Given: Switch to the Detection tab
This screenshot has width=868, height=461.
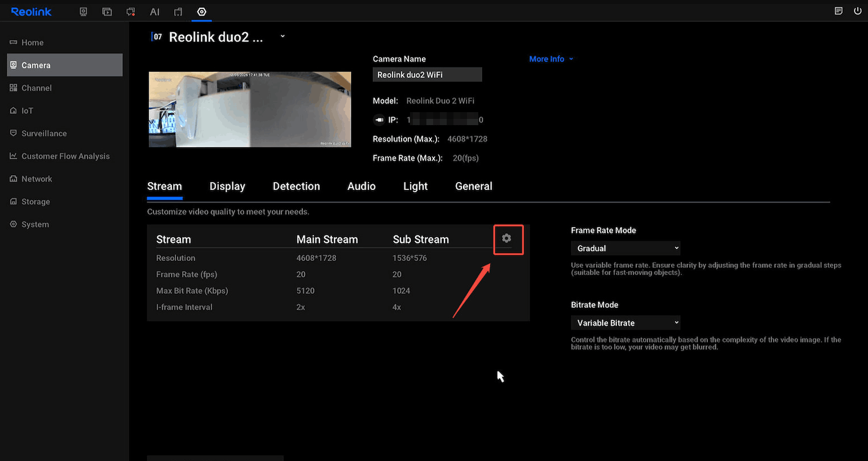Looking at the screenshot, I should click(x=296, y=187).
